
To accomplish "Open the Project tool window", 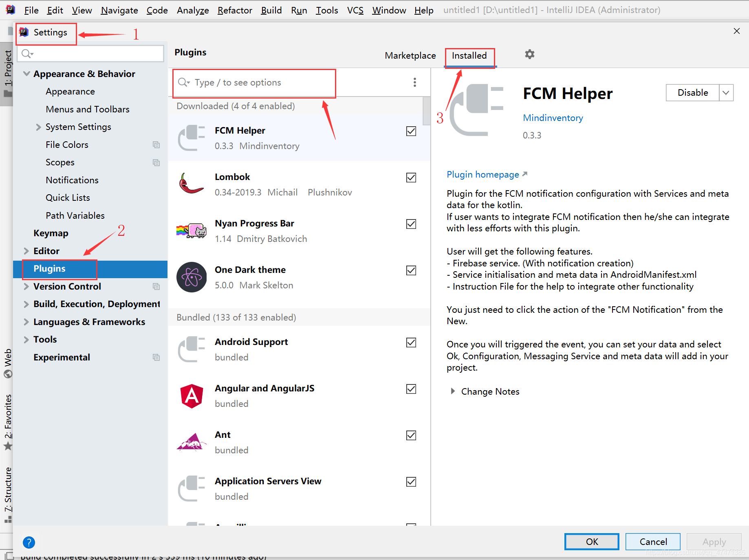I will click(x=8, y=73).
